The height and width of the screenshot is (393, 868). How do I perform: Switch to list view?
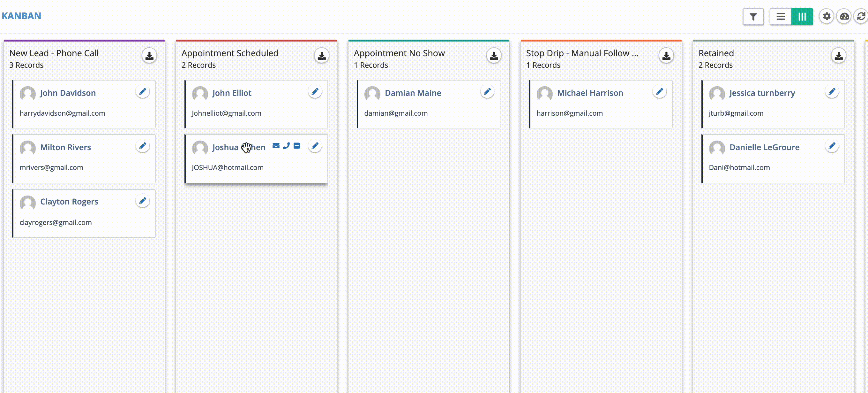point(780,17)
